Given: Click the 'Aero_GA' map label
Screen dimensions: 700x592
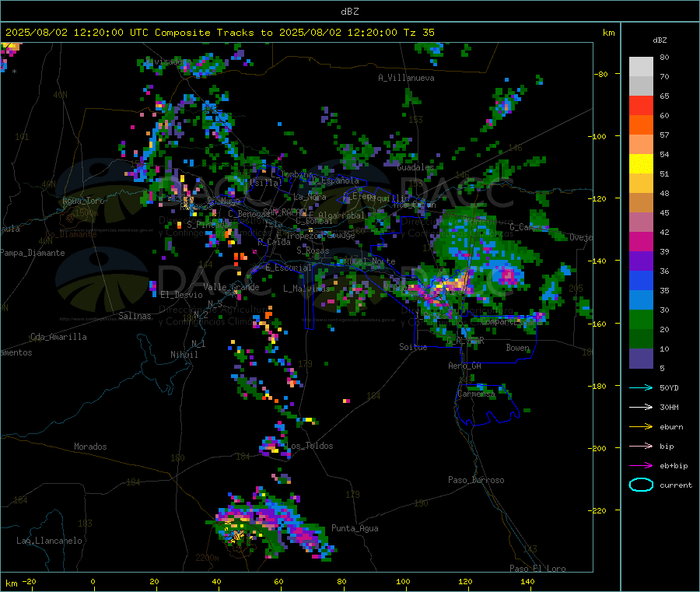Looking at the screenshot, I should point(465,366).
